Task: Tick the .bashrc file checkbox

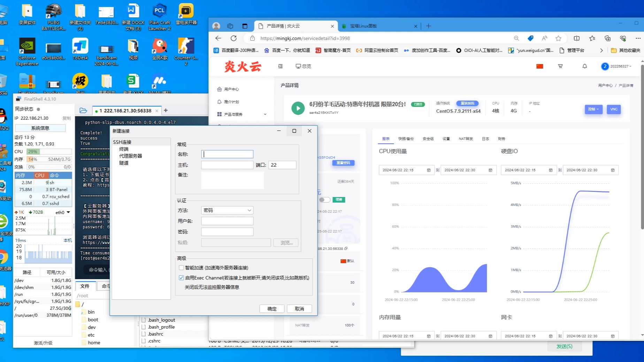Action: [x=144, y=334]
